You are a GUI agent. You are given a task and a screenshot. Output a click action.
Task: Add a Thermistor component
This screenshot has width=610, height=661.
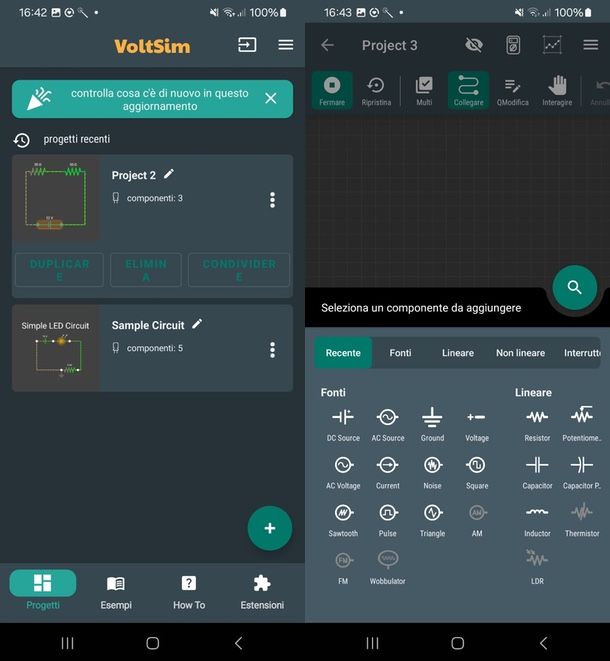coord(582,520)
